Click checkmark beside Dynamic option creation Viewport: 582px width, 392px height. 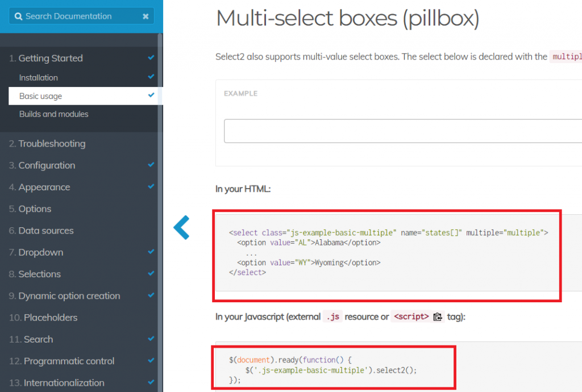tap(151, 295)
